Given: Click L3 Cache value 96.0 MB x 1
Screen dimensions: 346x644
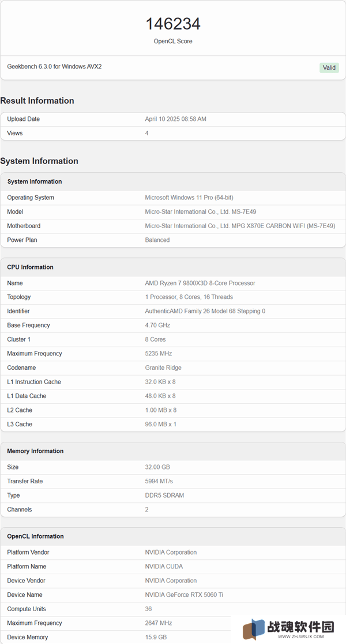Looking at the screenshot, I should (x=161, y=425).
